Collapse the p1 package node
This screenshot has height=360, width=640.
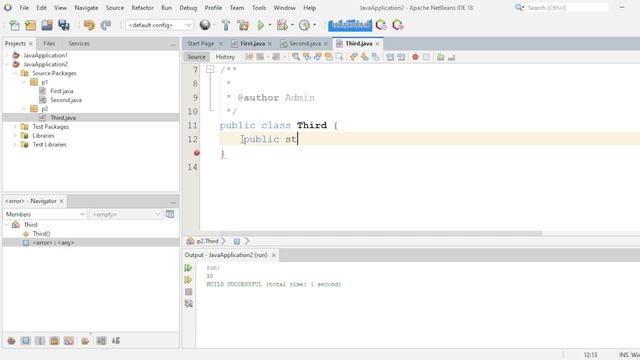[24, 82]
